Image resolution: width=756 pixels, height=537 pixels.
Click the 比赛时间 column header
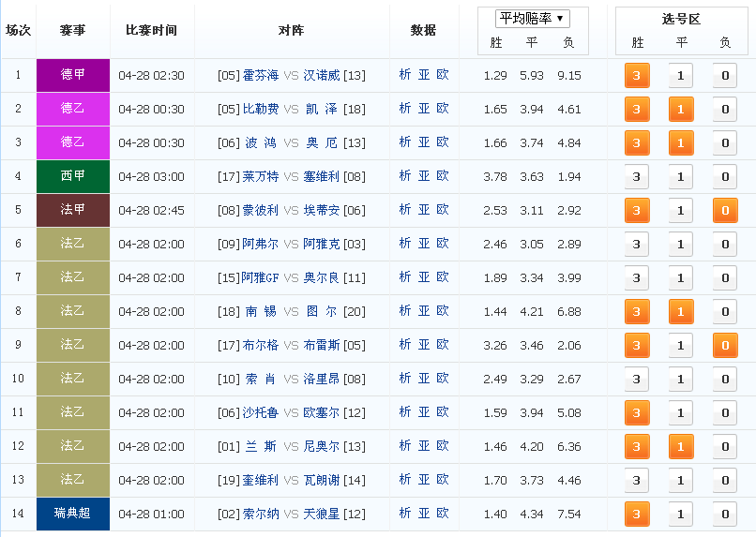(x=151, y=30)
